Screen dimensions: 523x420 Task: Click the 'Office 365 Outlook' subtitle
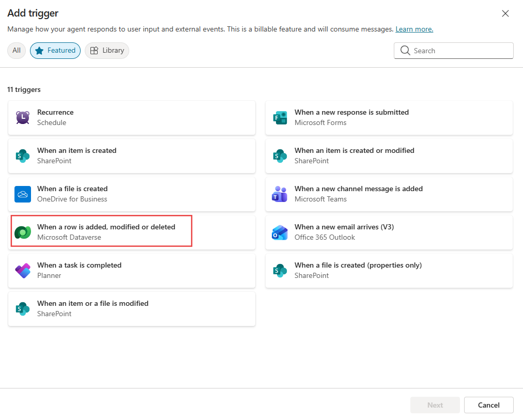click(325, 237)
